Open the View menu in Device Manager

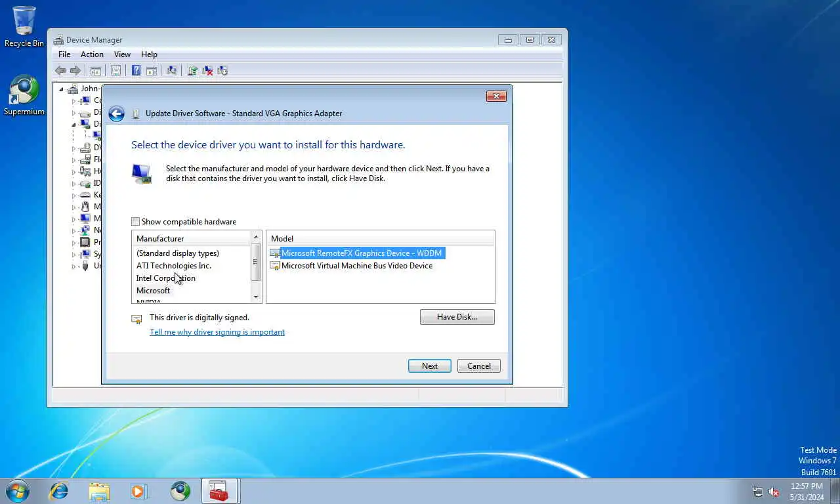pos(122,54)
